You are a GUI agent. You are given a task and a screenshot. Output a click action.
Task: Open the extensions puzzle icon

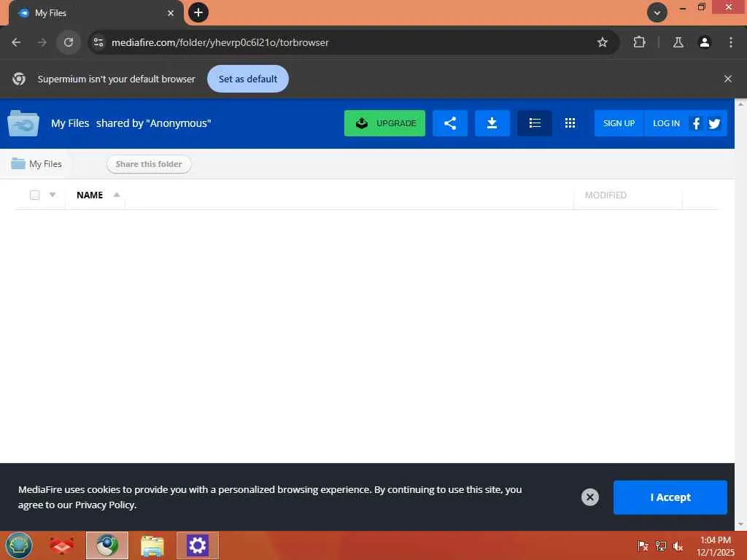[639, 42]
